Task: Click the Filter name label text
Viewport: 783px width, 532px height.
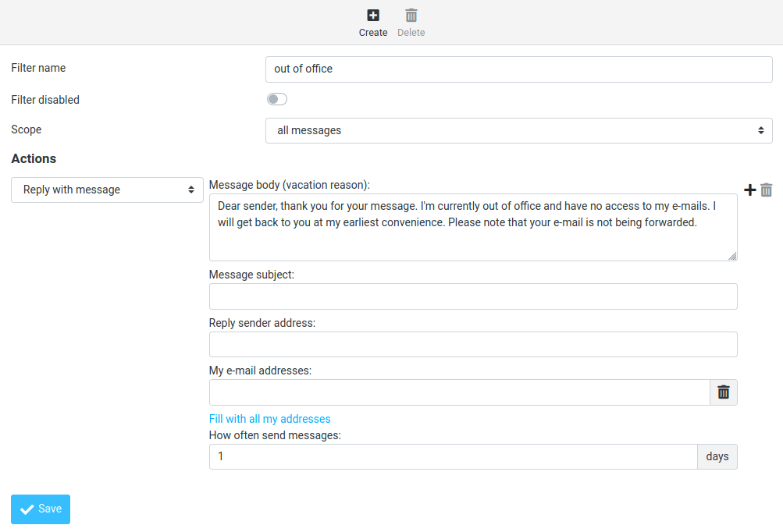Action: [38, 68]
